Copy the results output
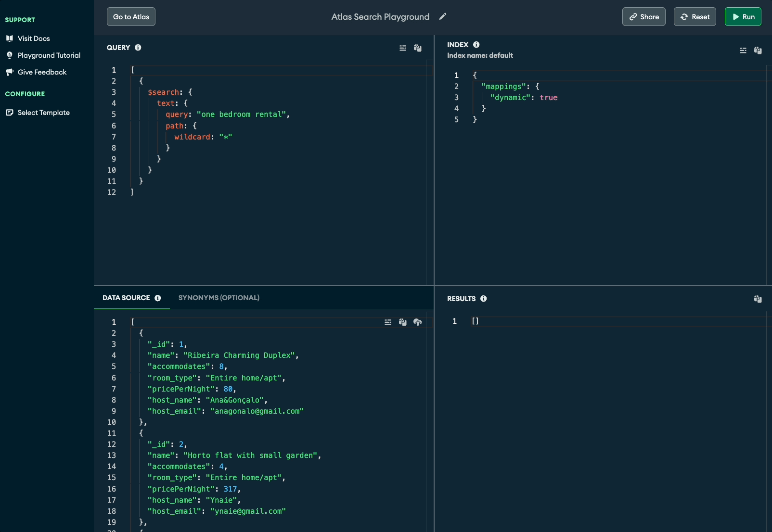This screenshot has height=532, width=772. [758, 299]
